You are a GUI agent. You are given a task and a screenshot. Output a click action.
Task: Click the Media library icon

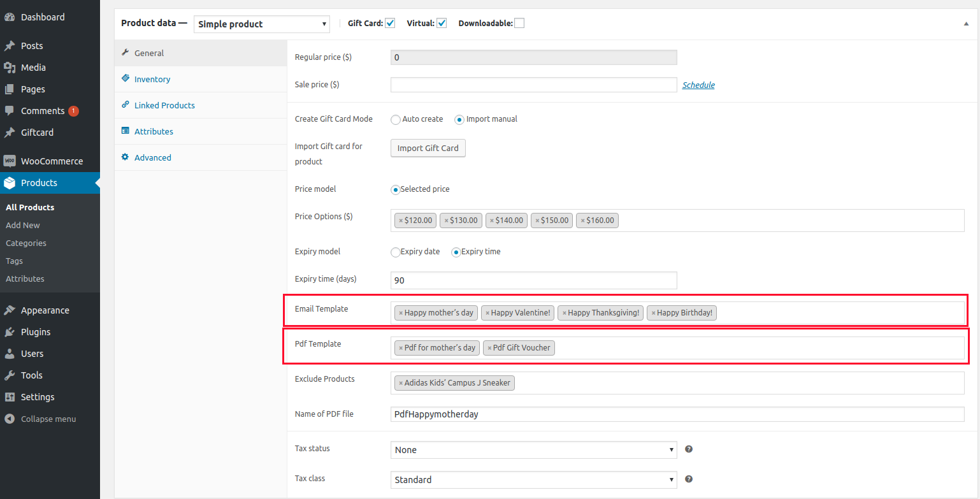10,68
